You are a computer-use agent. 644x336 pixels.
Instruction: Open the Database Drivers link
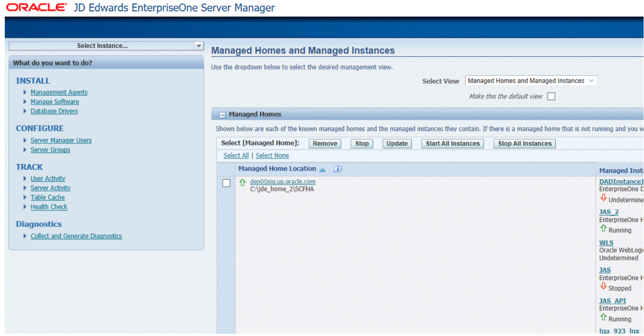pyautogui.click(x=54, y=111)
